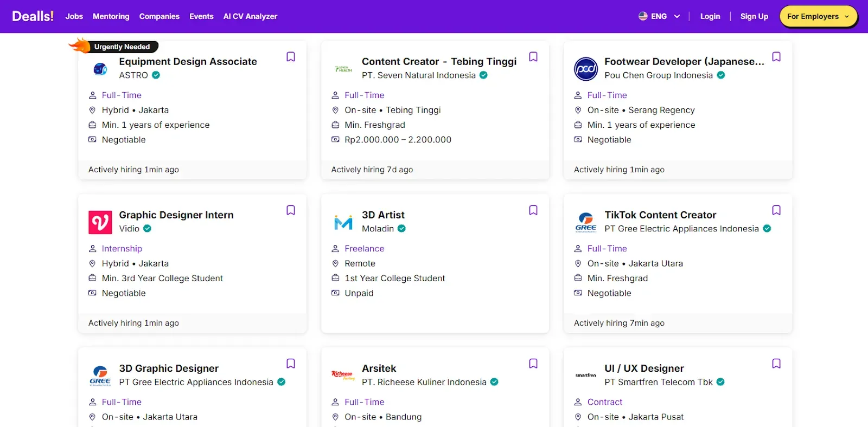The width and height of the screenshot is (868, 427).
Task: Open the Jobs menu
Action: [x=74, y=16]
